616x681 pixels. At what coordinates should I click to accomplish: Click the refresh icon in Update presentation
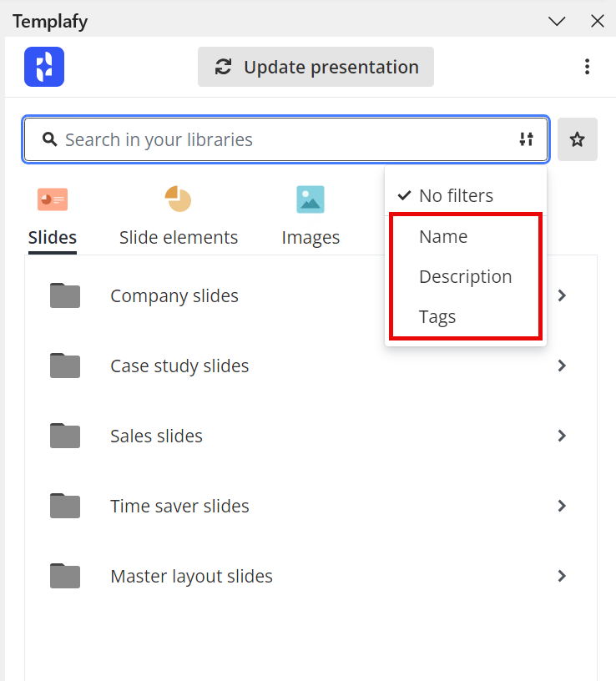(x=224, y=67)
